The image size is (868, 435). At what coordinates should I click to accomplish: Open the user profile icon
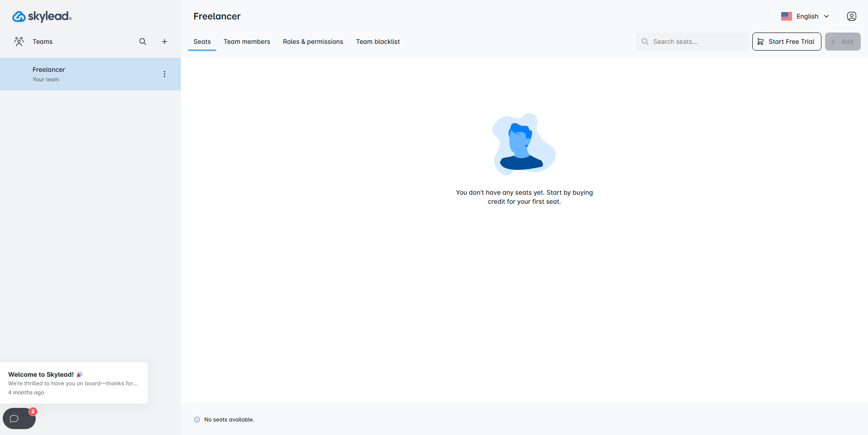click(x=851, y=16)
